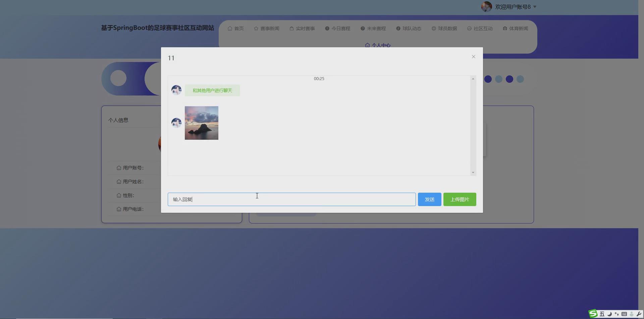Click the last light blue dot
644x319 pixels.
tap(520, 79)
